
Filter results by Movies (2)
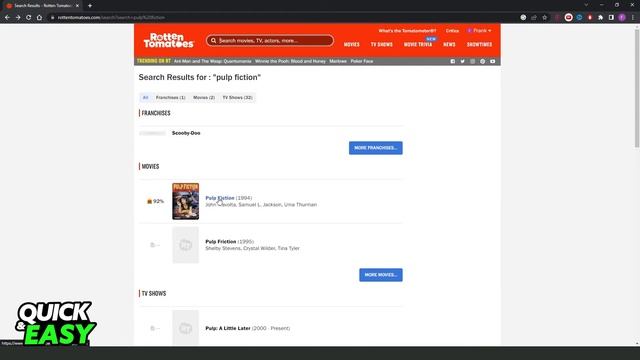(204, 98)
